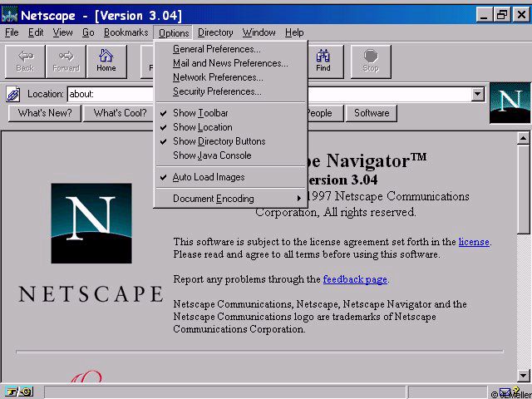The image size is (532, 399).
Task: Enable Show Java Console
Action: [x=231, y=155]
